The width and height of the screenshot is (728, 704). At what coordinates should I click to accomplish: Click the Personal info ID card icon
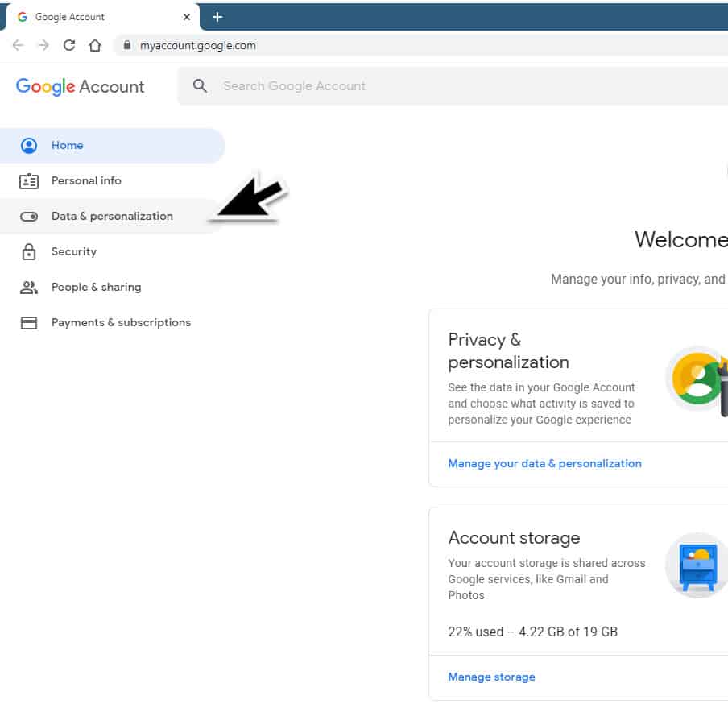[x=29, y=180]
